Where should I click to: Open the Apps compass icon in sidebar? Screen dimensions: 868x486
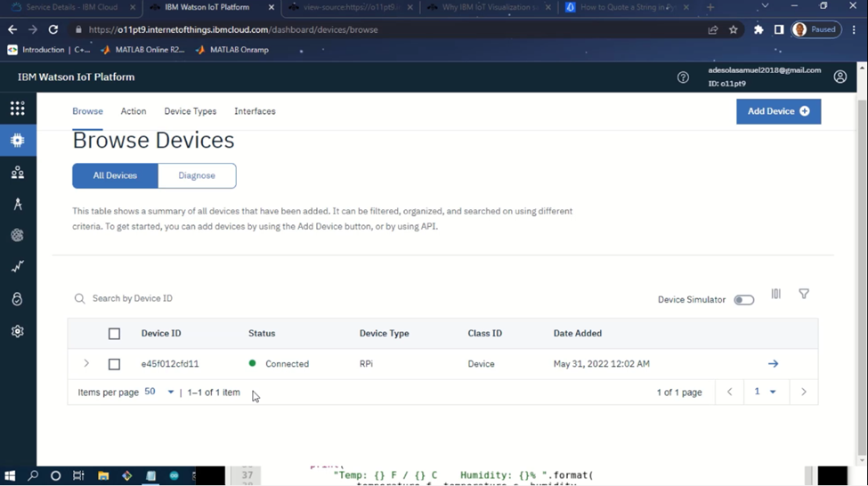click(18, 204)
